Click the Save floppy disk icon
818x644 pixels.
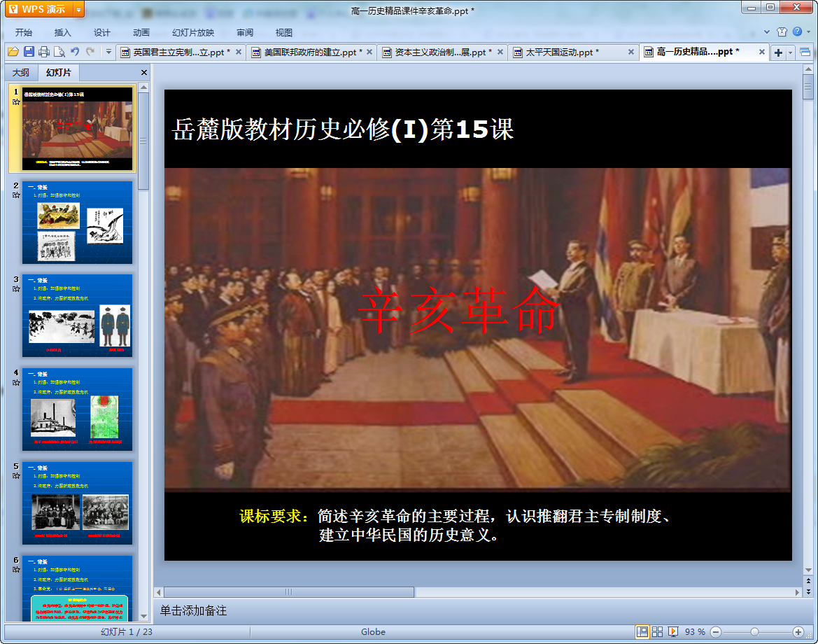[x=29, y=52]
